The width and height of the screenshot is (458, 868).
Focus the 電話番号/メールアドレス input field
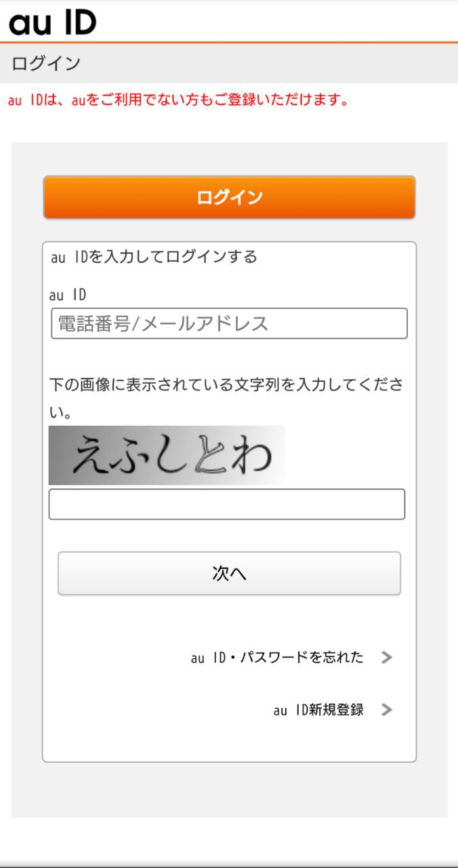tap(229, 323)
